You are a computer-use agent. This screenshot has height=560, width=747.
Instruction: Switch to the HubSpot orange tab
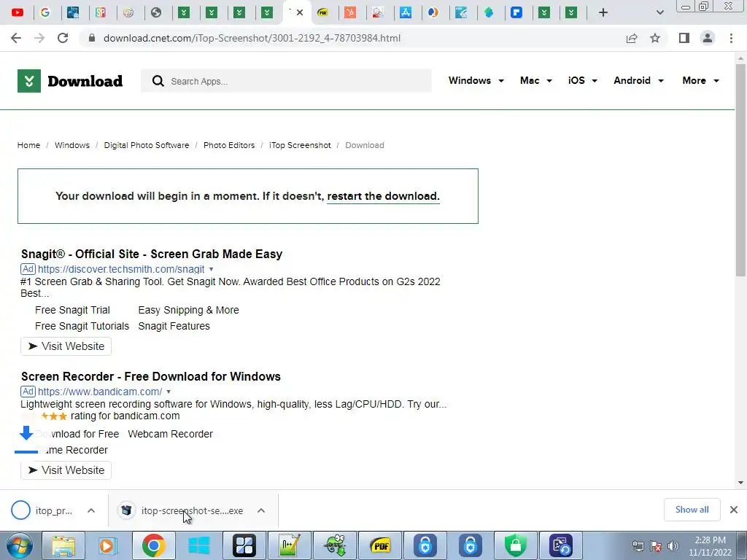click(350, 12)
